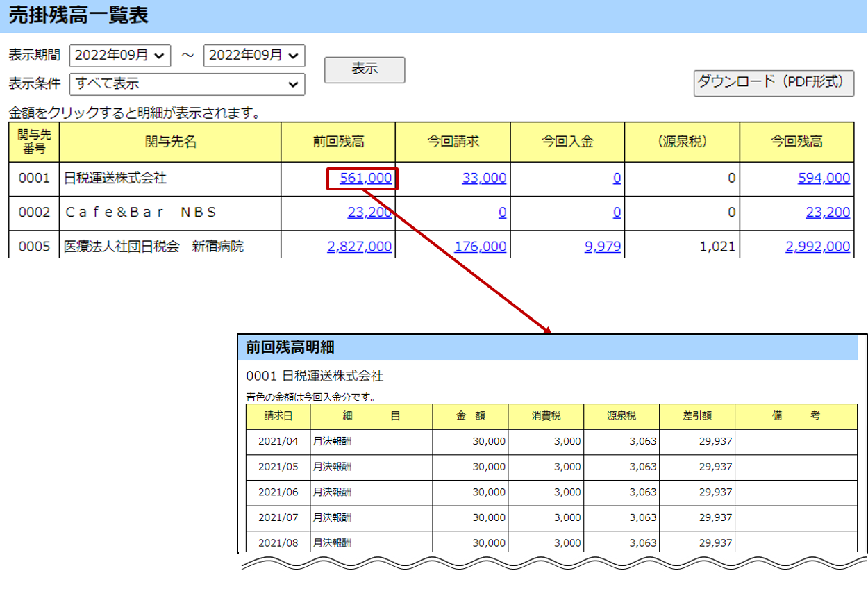Click the 33,000 current billing link
The image size is (868, 589).
(x=484, y=179)
